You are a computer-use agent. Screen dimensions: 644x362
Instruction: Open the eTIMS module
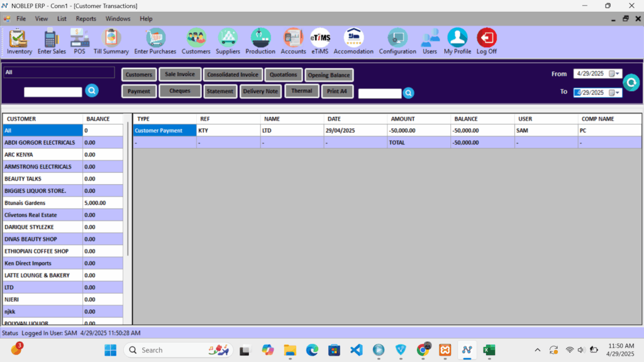coord(320,41)
